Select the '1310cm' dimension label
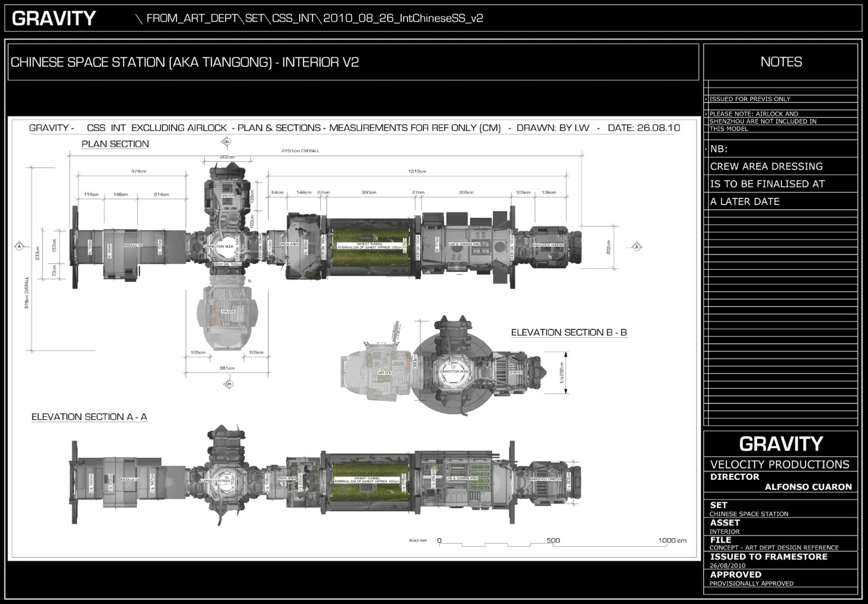The image size is (868, 604). (x=418, y=171)
